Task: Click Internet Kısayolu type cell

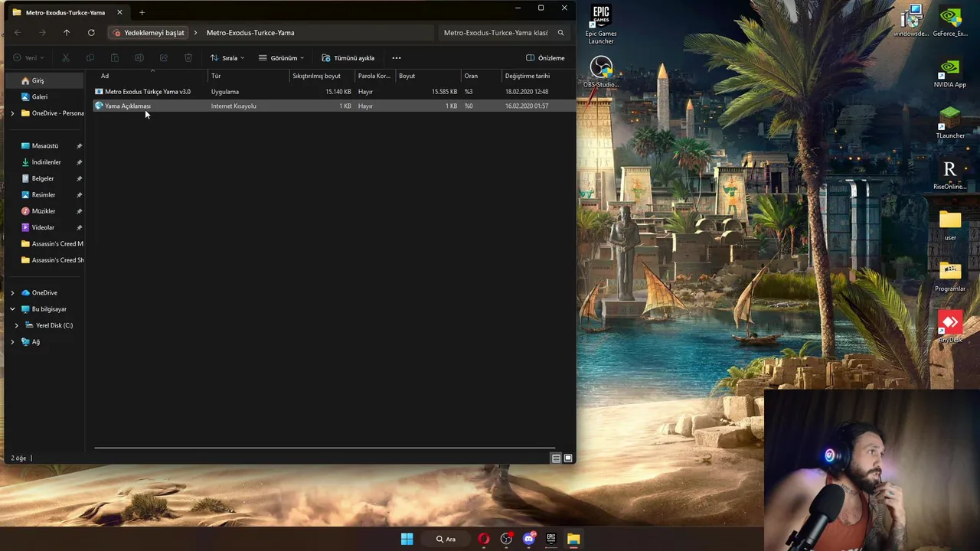Action: click(234, 106)
